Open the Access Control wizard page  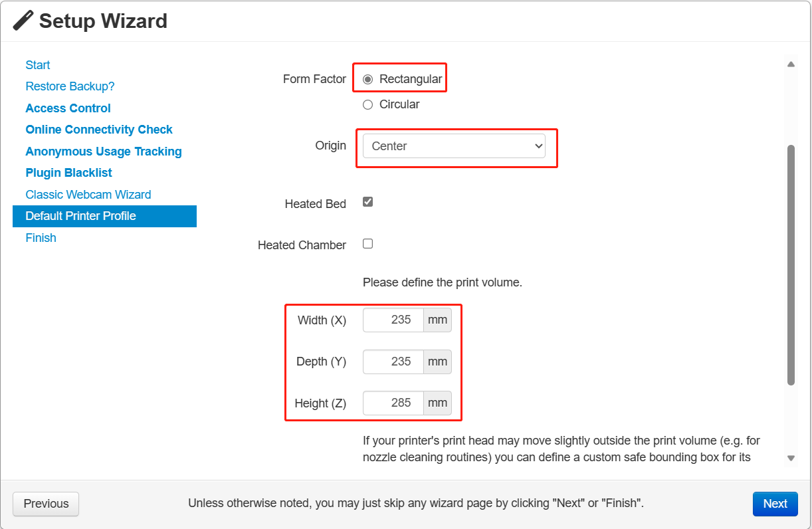(68, 108)
